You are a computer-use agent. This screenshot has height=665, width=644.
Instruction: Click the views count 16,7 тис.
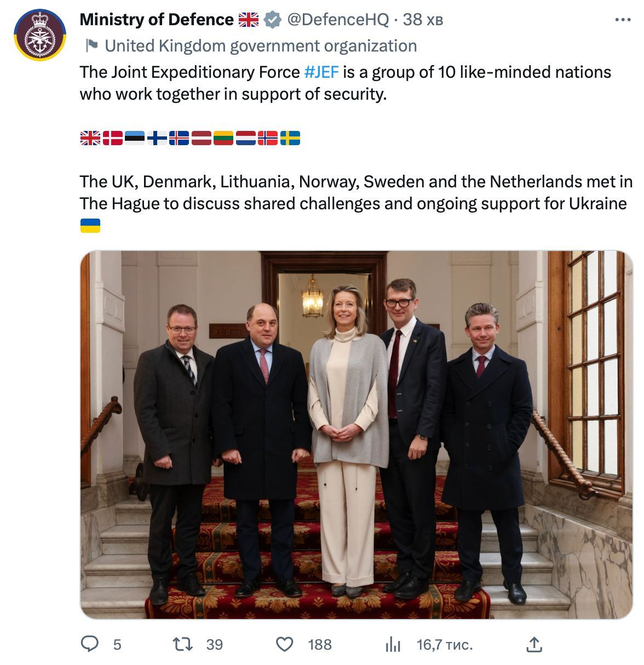[445, 645]
